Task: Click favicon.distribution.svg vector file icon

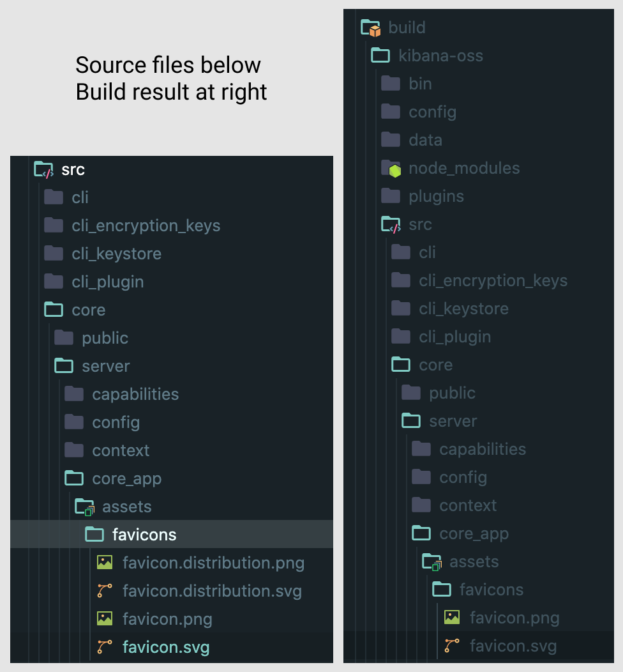Action: pos(105,591)
